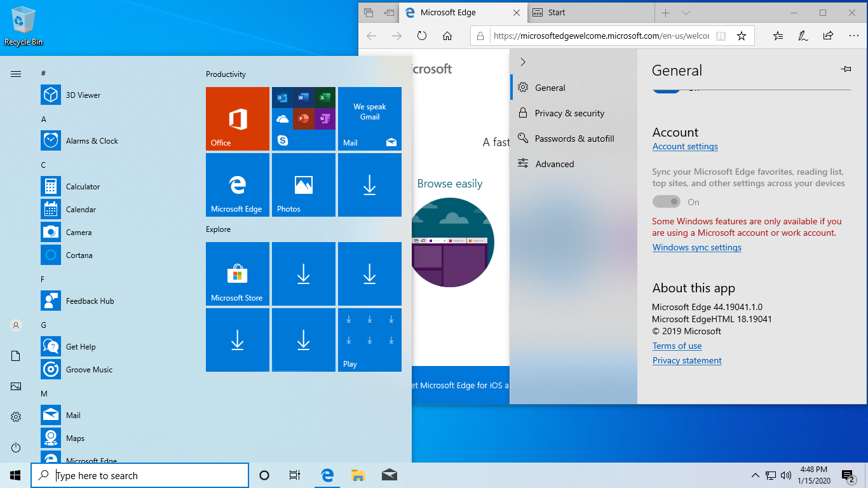Viewport: 868px width, 488px height.
Task: Click Edge refresh button
Action: [422, 36]
